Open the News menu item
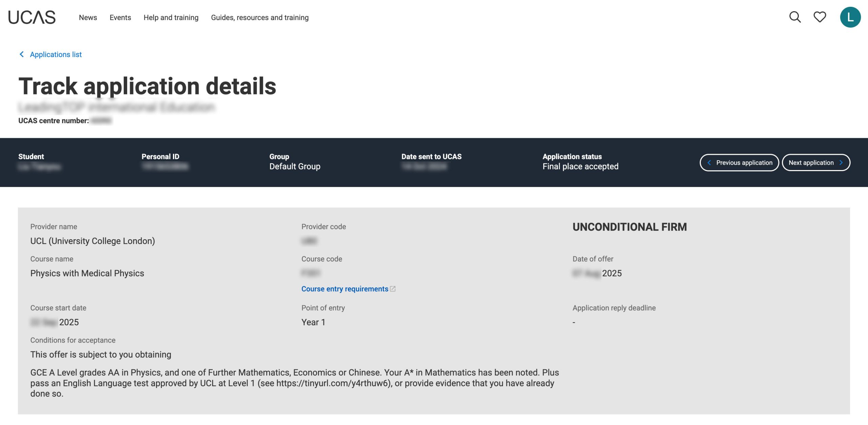 click(x=88, y=18)
